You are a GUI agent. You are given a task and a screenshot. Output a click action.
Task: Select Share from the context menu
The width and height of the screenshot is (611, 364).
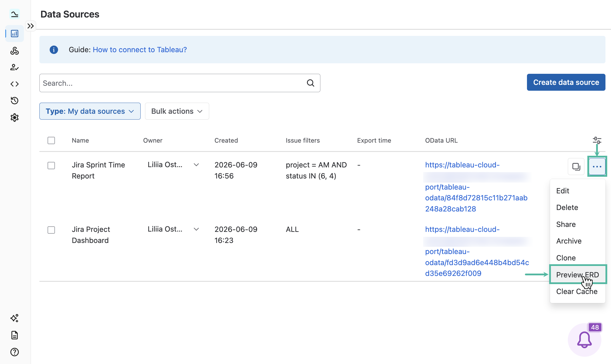click(577, 224)
